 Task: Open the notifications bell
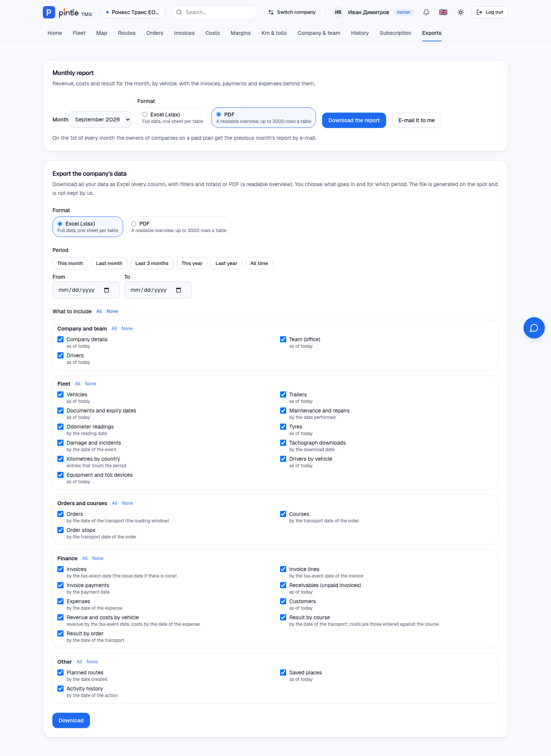tap(426, 12)
